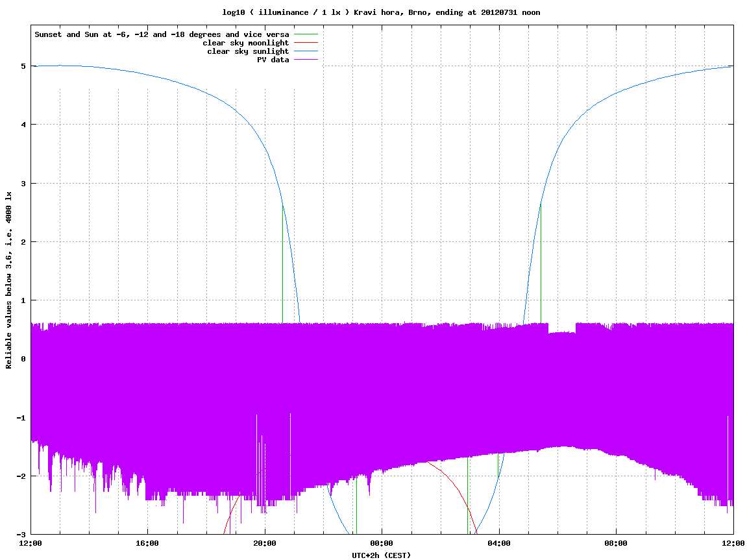Click the 00:00 x-axis label
This screenshot has height=560, width=747.
click(382, 543)
